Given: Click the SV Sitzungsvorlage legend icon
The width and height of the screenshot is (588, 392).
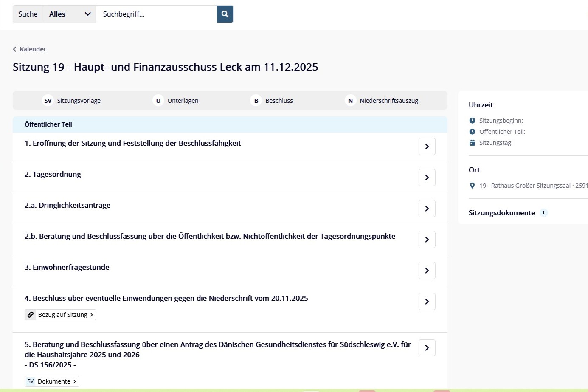Looking at the screenshot, I should tap(48, 101).
